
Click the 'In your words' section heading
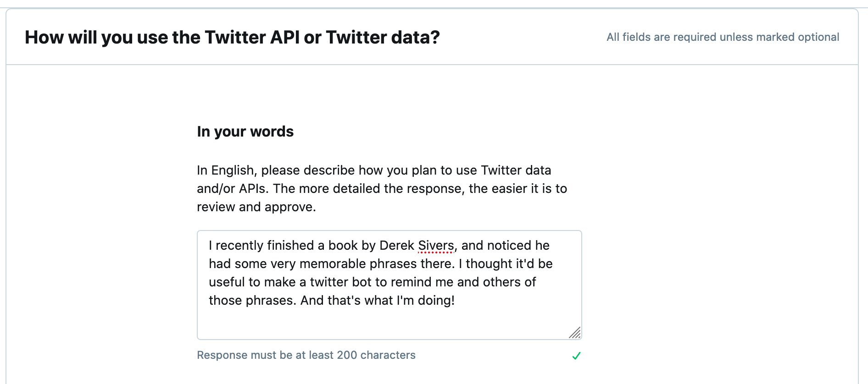[x=245, y=132]
